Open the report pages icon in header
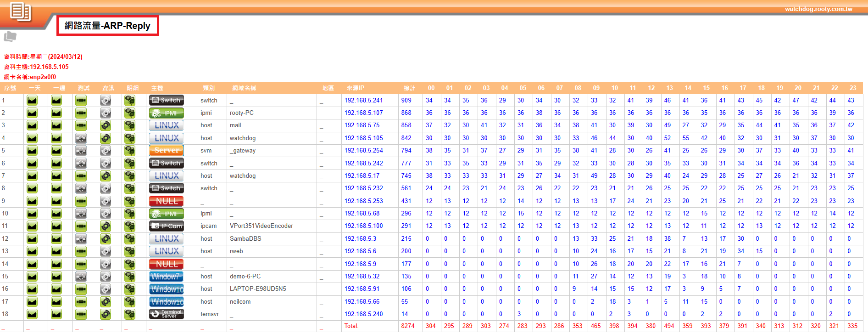This screenshot has height=334, width=868. click(21, 11)
